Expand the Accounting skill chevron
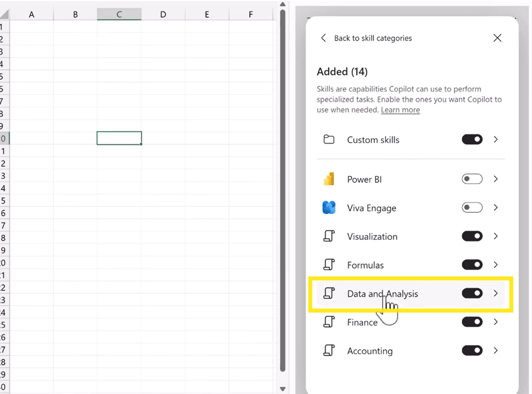The height and width of the screenshot is (394, 532). point(496,350)
